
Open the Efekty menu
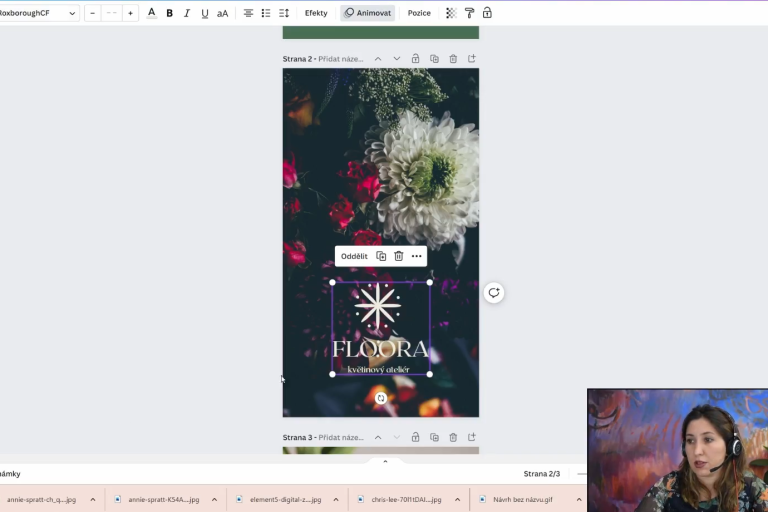pyautogui.click(x=316, y=13)
